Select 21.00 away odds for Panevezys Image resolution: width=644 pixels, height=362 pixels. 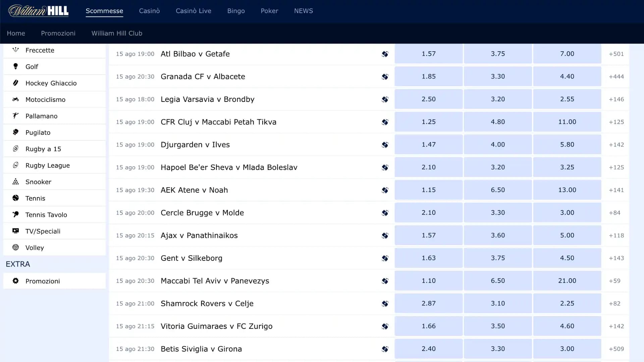point(567,281)
